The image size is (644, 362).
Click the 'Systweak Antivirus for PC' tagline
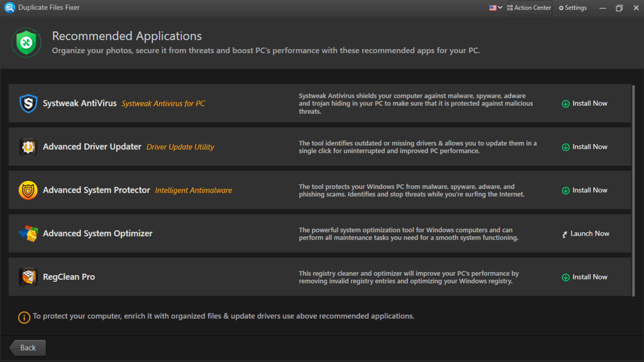click(163, 104)
